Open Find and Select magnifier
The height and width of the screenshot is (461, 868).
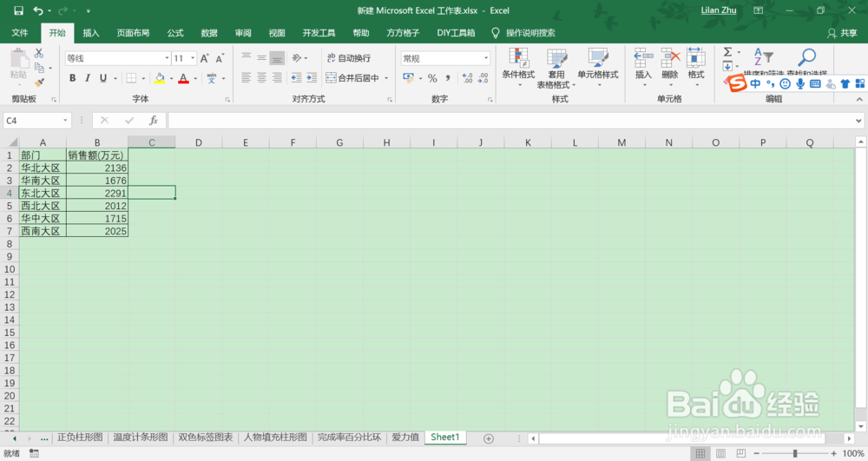coord(806,57)
